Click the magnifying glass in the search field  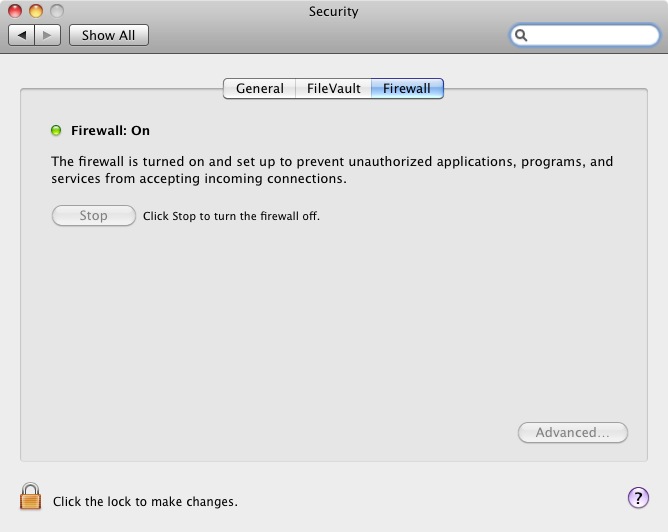click(x=521, y=35)
